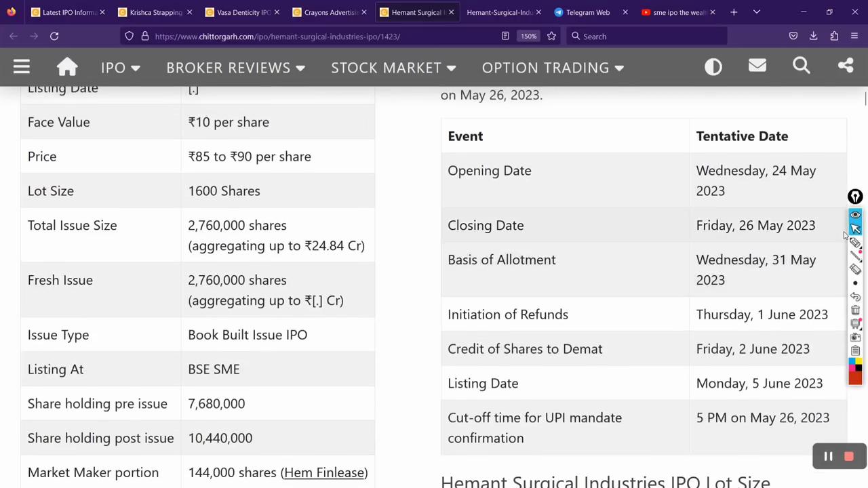Expand the Broker Reviews dropdown
Screen dimensions: 868x488
click(x=235, y=68)
